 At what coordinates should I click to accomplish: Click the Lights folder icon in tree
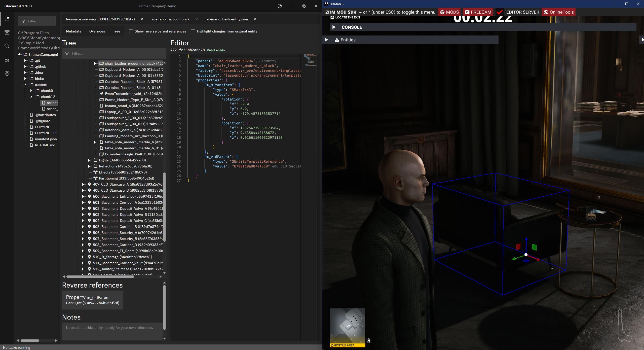[x=95, y=160]
